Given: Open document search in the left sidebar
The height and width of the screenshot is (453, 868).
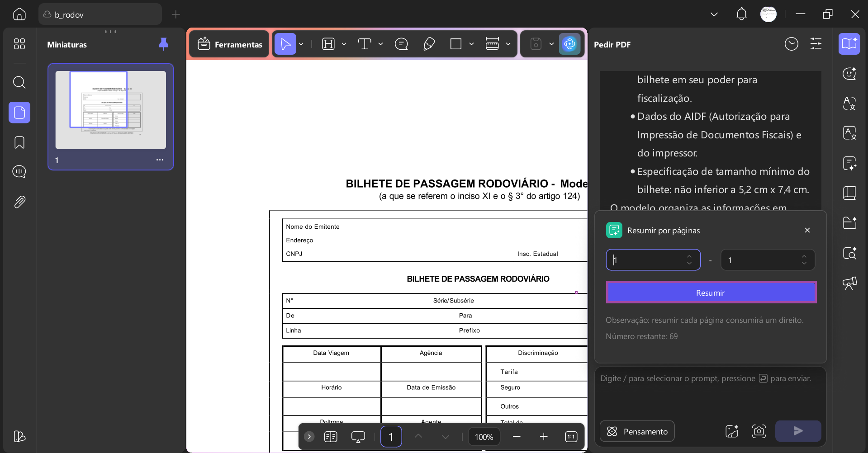Looking at the screenshot, I should point(19,82).
